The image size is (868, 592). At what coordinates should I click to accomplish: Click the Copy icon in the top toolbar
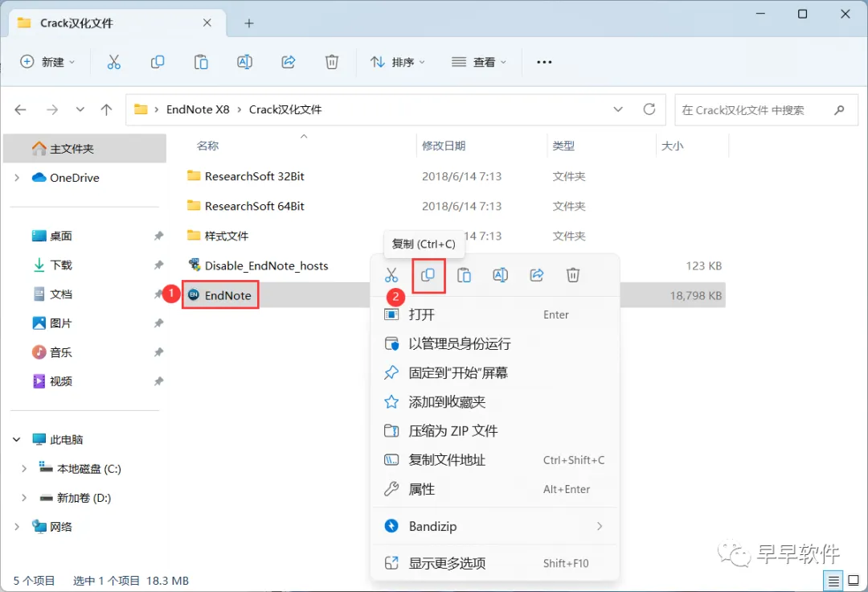click(x=158, y=62)
